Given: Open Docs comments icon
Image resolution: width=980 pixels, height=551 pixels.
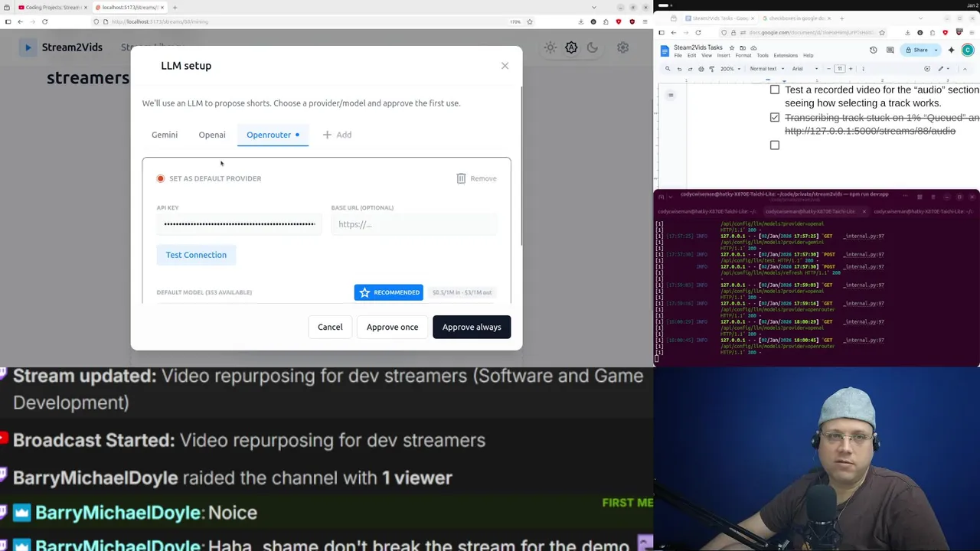Looking at the screenshot, I should [x=890, y=50].
